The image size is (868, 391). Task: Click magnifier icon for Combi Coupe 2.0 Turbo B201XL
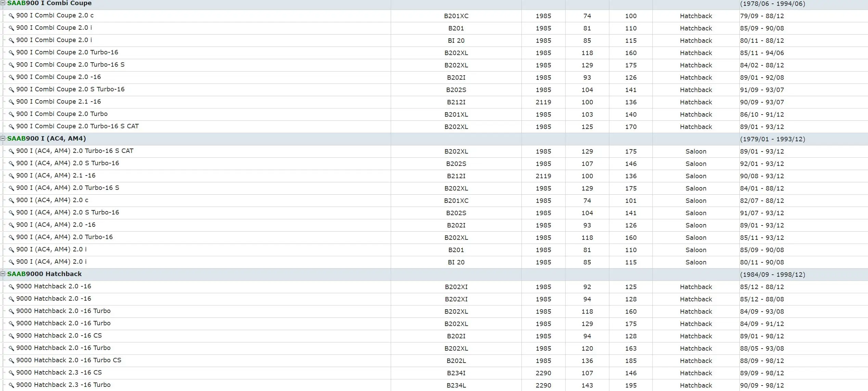point(11,115)
